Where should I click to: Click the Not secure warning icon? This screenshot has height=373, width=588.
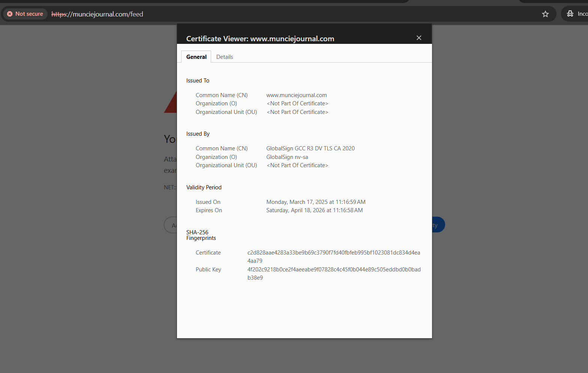[10, 14]
